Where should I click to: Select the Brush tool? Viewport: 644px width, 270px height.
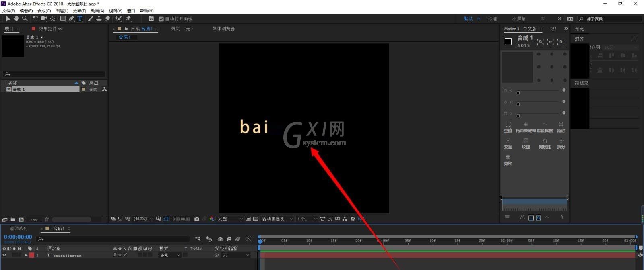pos(91,18)
